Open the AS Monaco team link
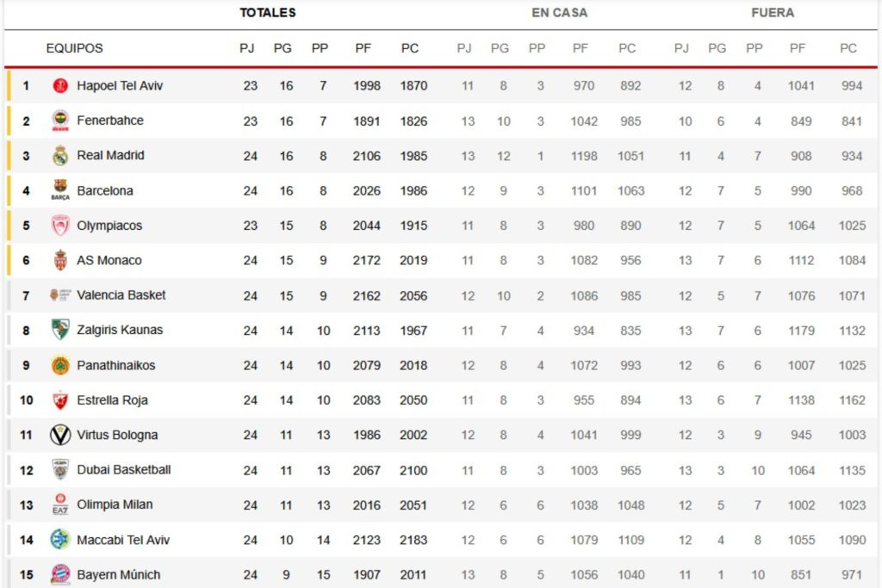 [x=109, y=260]
